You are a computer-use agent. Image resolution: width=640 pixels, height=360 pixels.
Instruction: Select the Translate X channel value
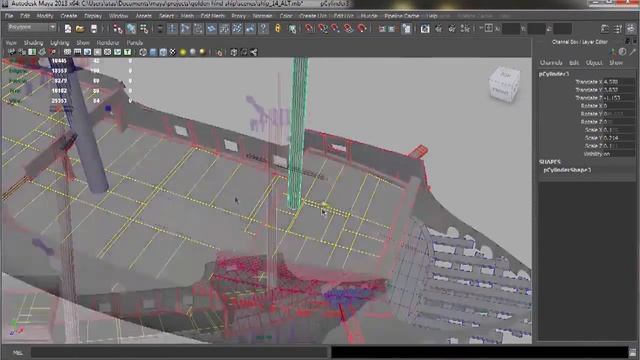point(619,82)
